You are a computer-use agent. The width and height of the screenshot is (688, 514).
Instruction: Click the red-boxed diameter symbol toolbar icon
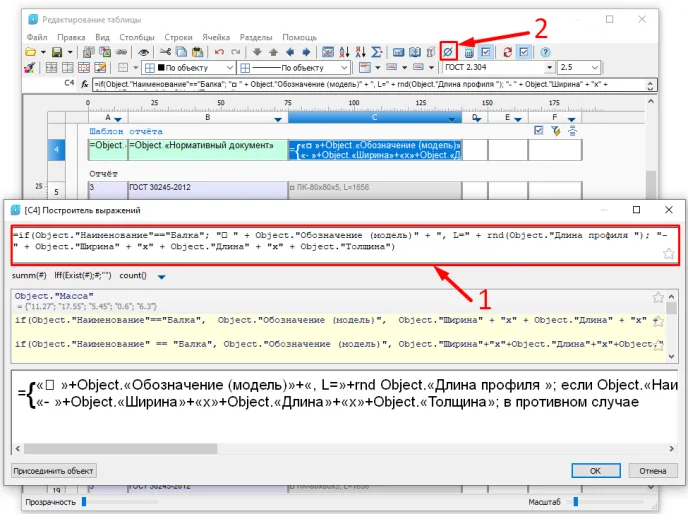pos(449,51)
